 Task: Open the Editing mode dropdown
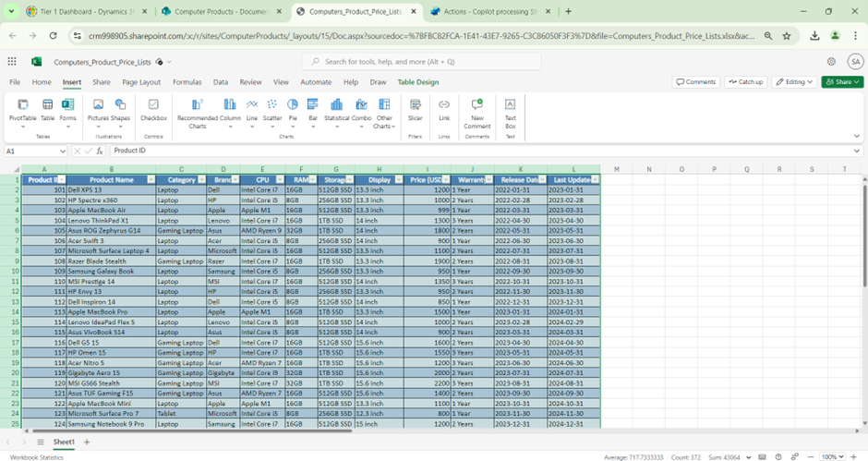794,82
